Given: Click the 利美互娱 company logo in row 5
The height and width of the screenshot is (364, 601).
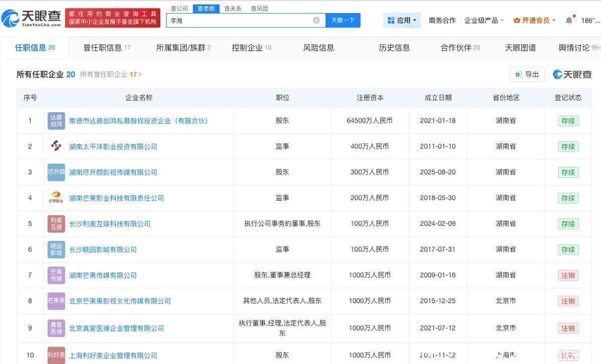Looking at the screenshot, I should 56,224.
